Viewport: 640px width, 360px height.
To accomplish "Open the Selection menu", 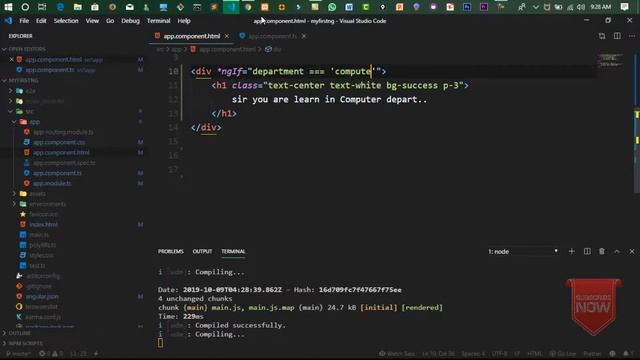I will click(66, 21).
